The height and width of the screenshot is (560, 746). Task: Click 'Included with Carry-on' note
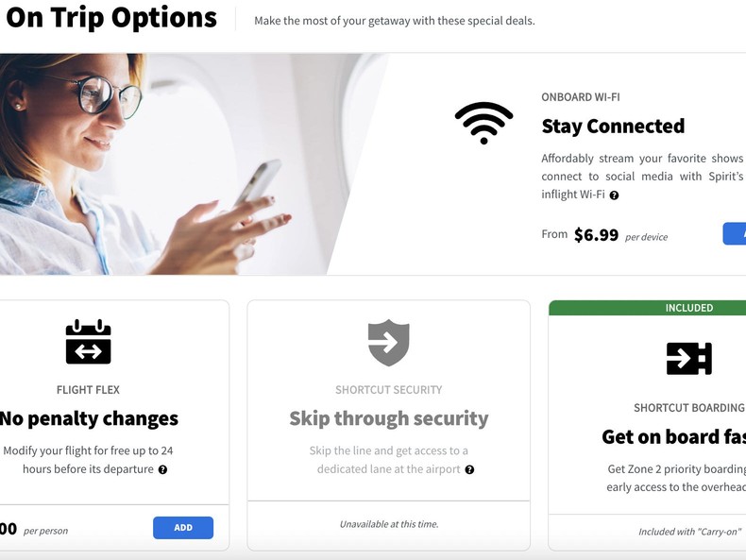tap(690, 532)
